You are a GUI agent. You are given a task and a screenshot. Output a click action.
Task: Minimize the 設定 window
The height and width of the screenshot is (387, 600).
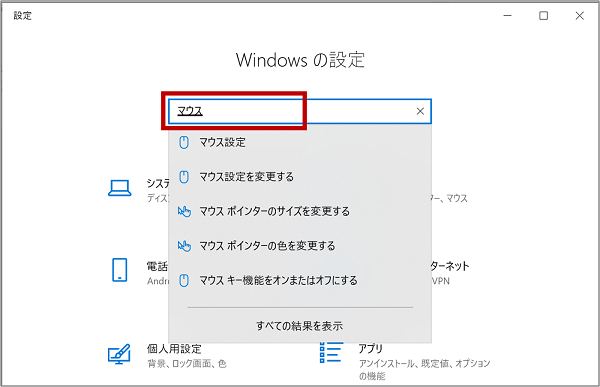tap(507, 16)
